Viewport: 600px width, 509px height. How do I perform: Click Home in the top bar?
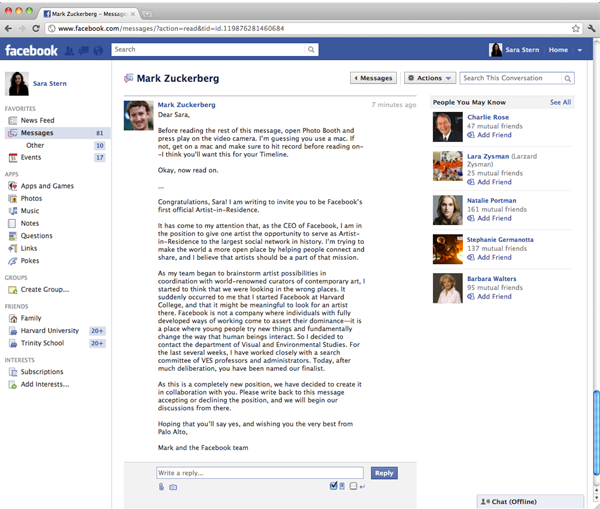(558, 50)
